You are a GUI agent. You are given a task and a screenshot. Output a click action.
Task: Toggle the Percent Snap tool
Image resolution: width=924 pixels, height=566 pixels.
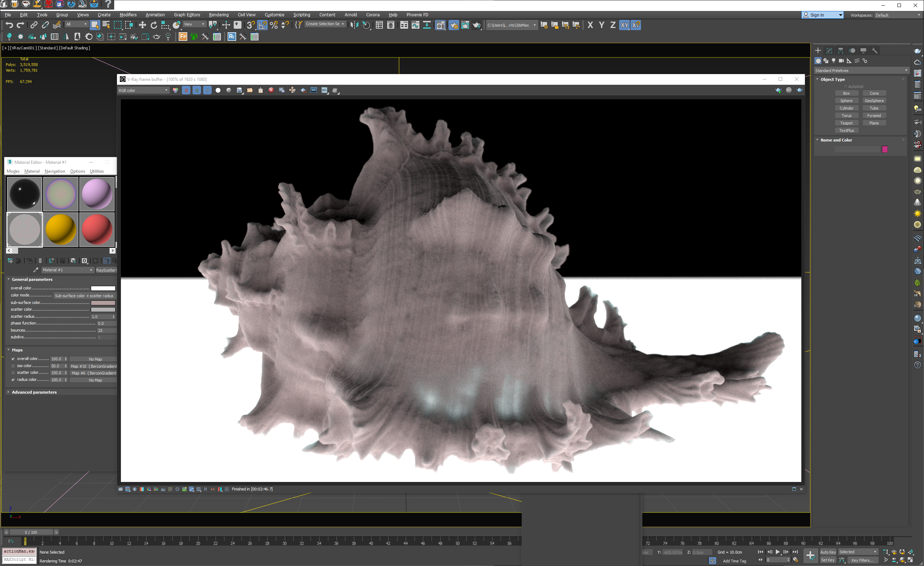(274, 25)
